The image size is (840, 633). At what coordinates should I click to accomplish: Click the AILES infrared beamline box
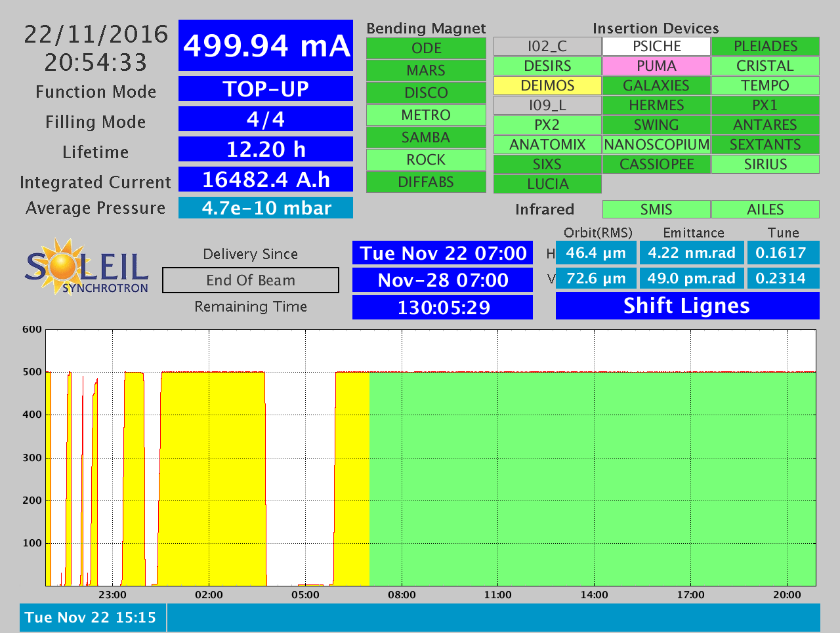pyautogui.click(x=765, y=209)
